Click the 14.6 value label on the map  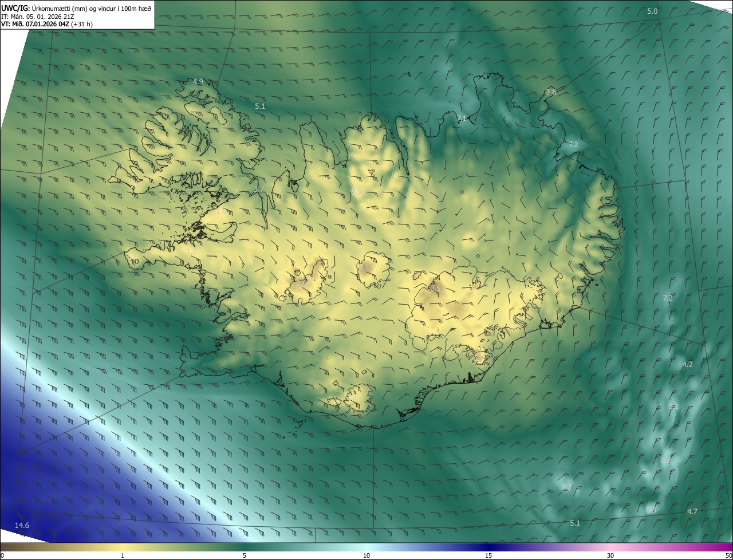(x=22, y=525)
